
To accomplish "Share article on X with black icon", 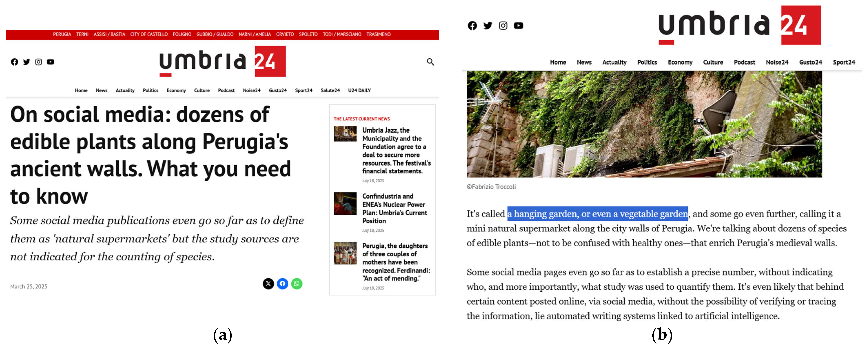I will point(268,284).
